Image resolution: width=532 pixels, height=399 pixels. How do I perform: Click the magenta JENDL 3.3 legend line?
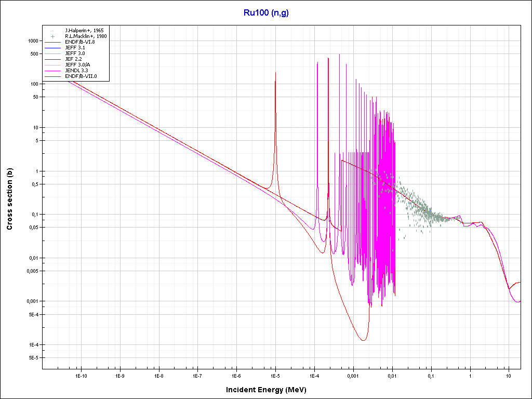coord(53,71)
